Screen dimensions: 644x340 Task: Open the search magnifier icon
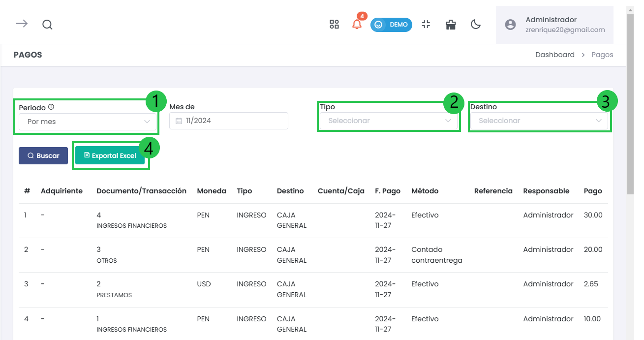47,25
